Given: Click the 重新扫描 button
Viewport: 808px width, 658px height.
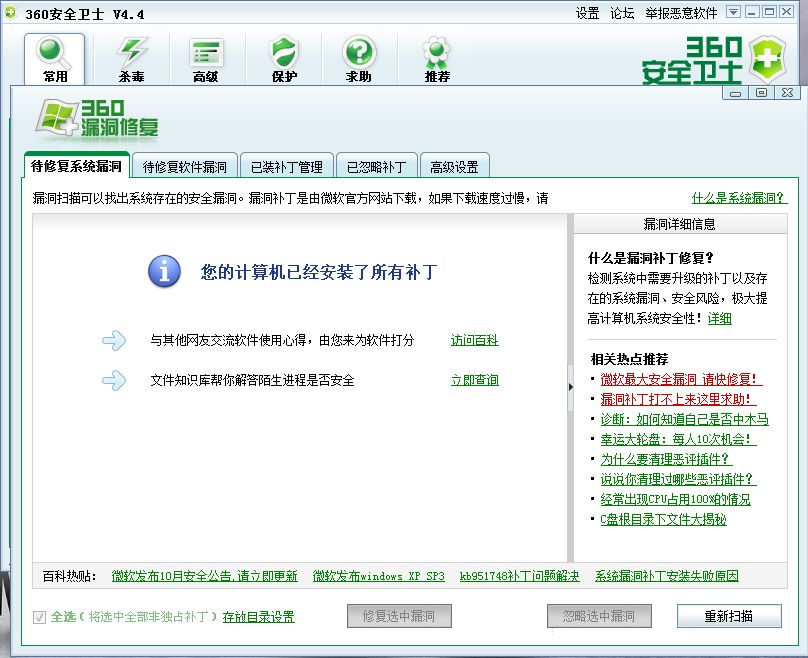Looking at the screenshot, I should [729, 616].
